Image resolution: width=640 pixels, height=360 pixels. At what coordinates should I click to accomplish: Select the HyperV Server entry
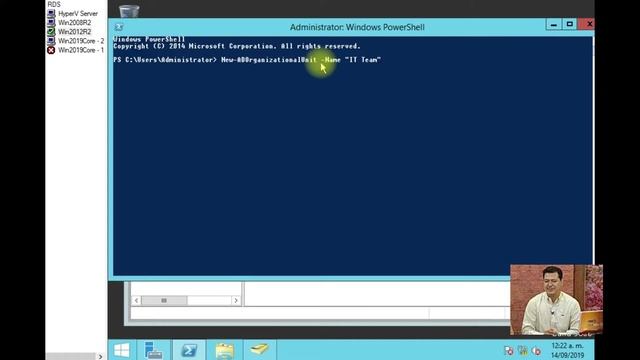pos(78,13)
